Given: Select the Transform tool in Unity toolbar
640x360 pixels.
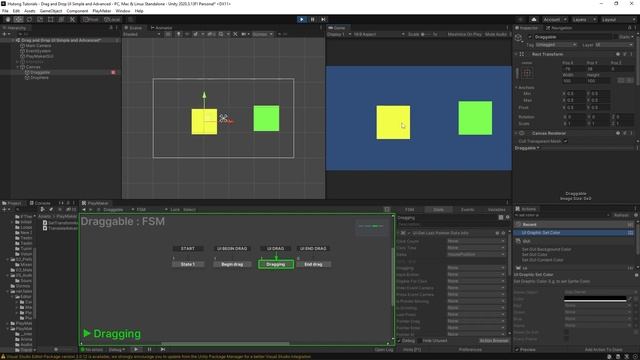Looking at the screenshot, I should coord(61,19).
